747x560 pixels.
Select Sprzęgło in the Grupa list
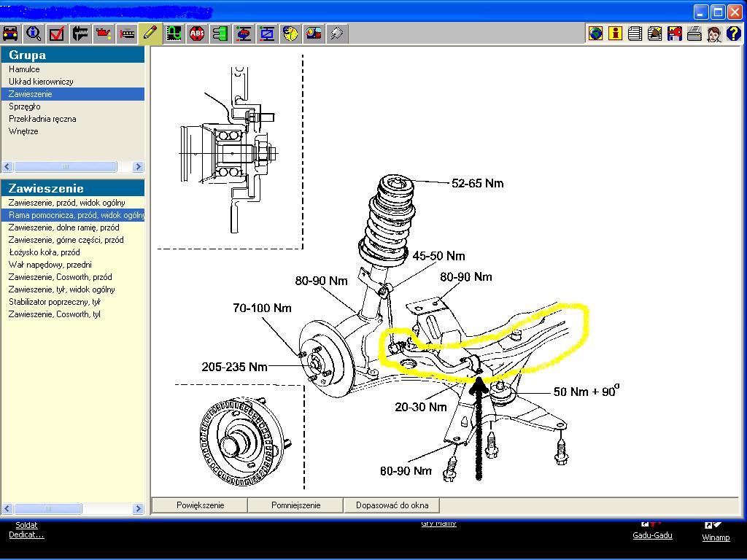(24, 106)
